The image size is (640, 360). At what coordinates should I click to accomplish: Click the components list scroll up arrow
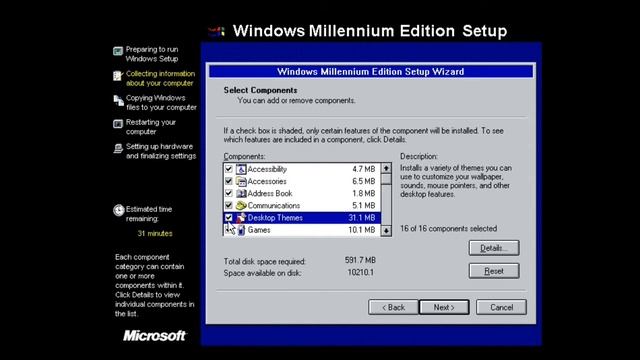pyautogui.click(x=386, y=168)
